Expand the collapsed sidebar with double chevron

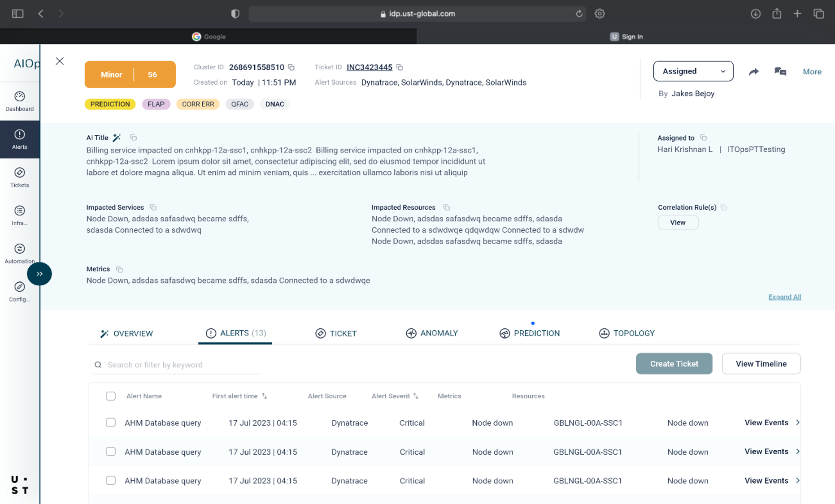click(x=39, y=274)
